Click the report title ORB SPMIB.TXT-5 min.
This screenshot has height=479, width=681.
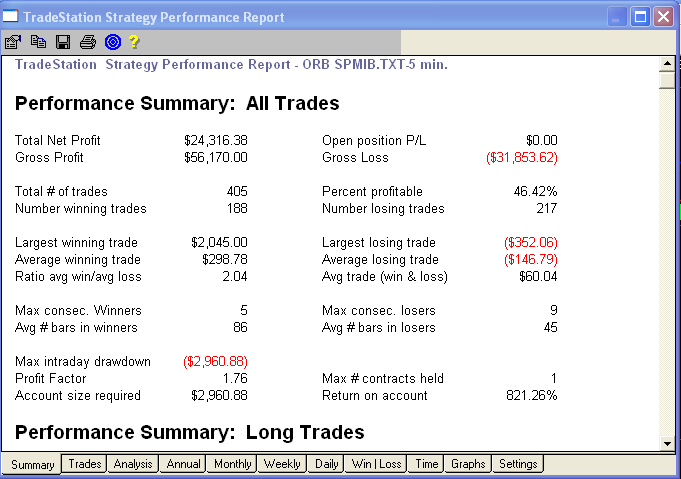coord(375,64)
